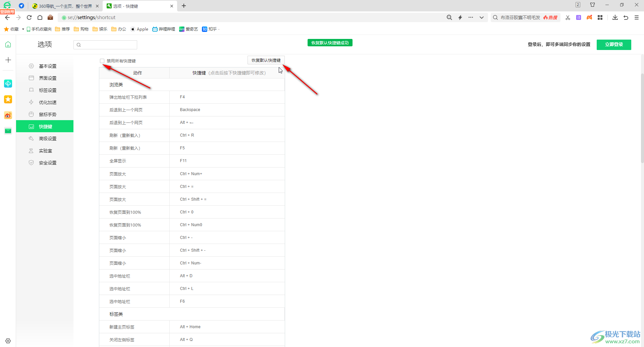Open 标签设置 settings section
The image size is (644, 347).
45,90
